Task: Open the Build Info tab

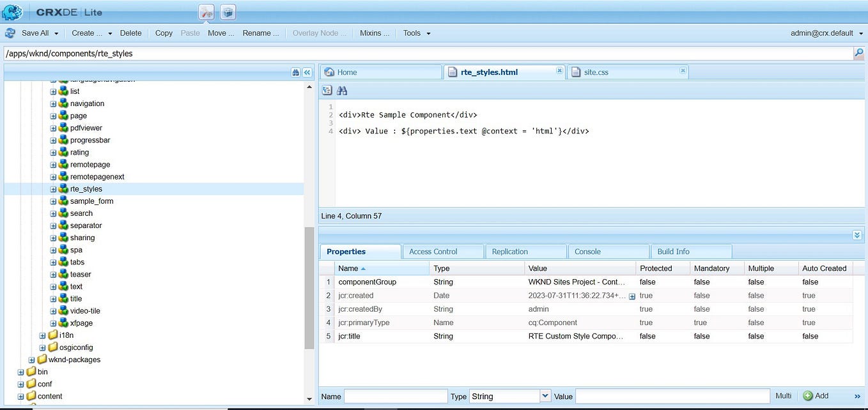Action: [691, 252]
